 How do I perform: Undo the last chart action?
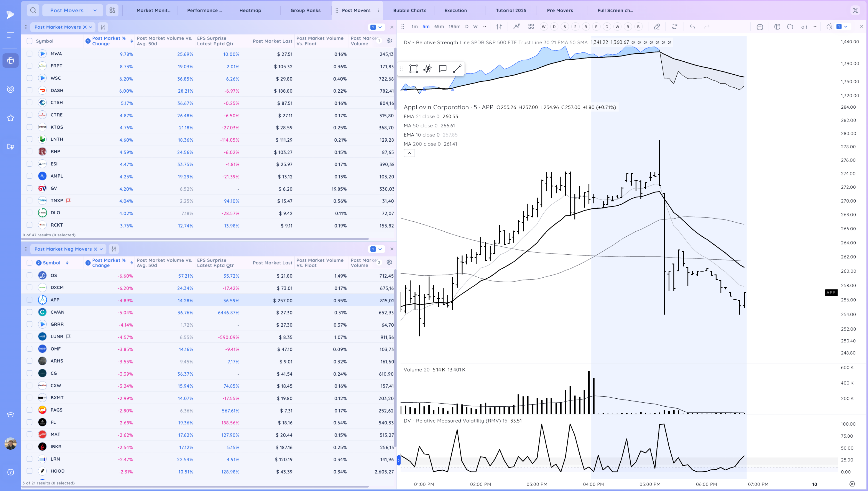click(x=692, y=27)
